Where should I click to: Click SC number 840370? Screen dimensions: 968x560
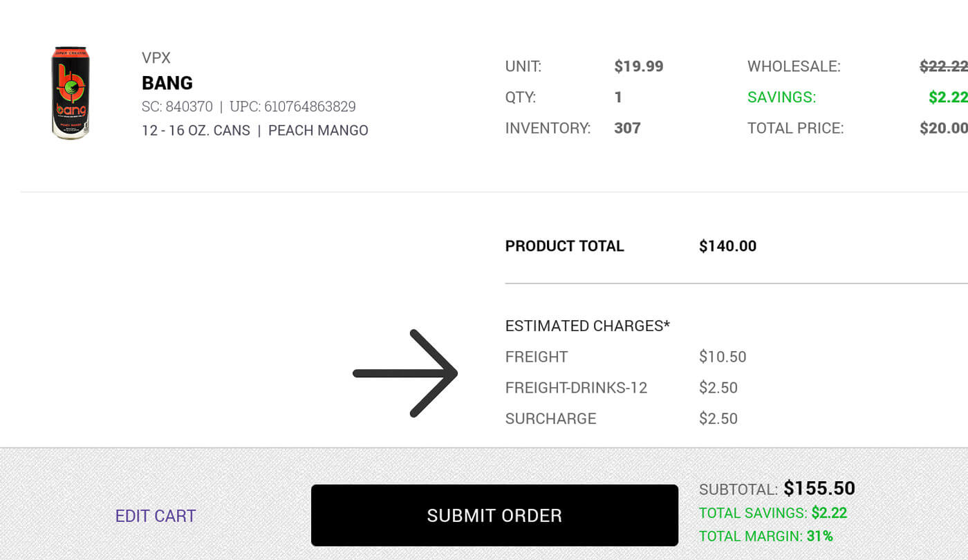coord(183,106)
